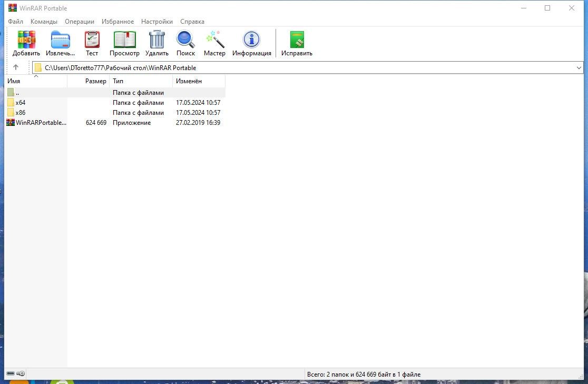Maximize the WinRAR Portable window
Viewport: 588px width, 384px height.
547,8
